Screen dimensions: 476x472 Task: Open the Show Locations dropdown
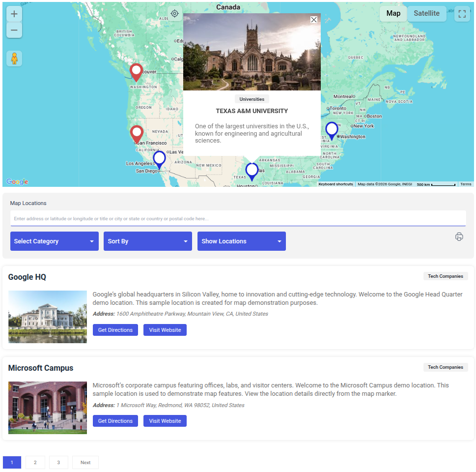pyautogui.click(x=242, y=241)
